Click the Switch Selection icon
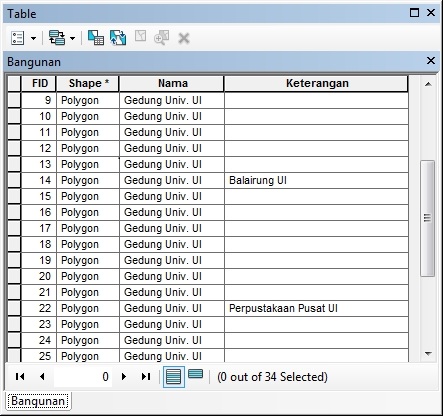 (x=118, y=38)
